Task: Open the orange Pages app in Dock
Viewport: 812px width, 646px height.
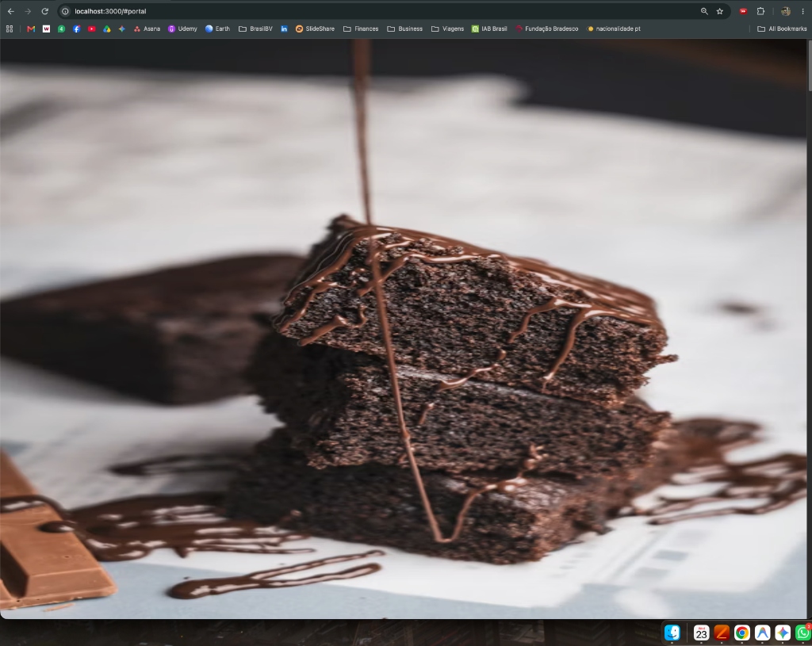Action: point(722,633)
